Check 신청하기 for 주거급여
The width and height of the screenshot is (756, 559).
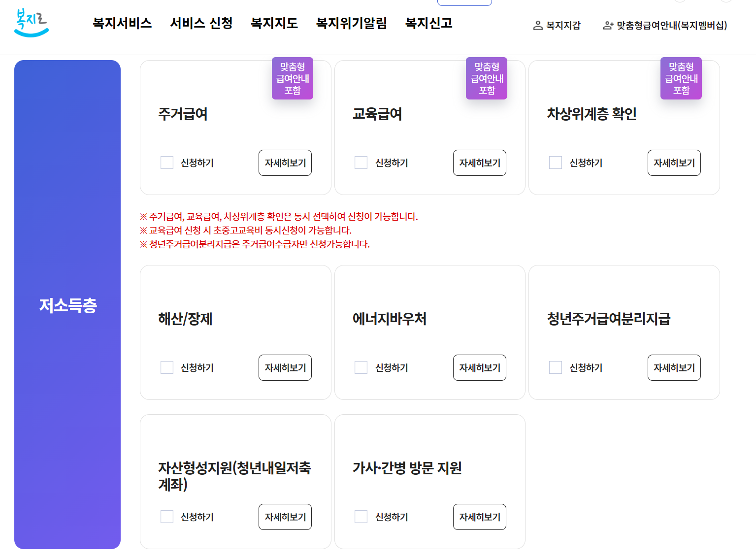(166, 163)
